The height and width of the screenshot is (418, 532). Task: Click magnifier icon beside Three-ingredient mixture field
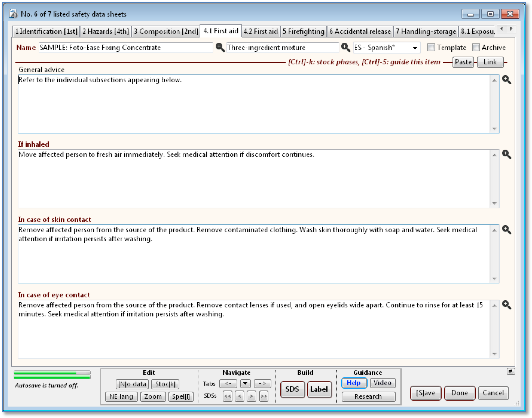point(346,48)
